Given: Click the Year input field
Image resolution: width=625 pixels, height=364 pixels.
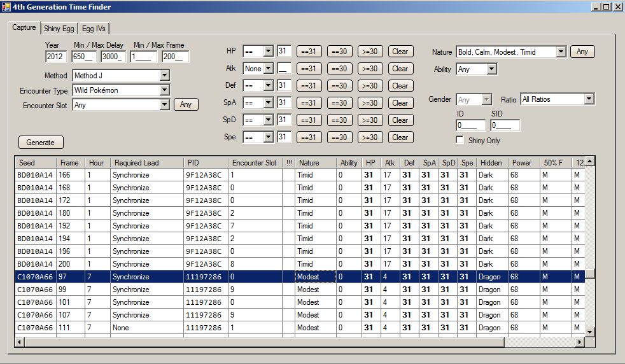Looking at the screenshot, I should 56,57.
